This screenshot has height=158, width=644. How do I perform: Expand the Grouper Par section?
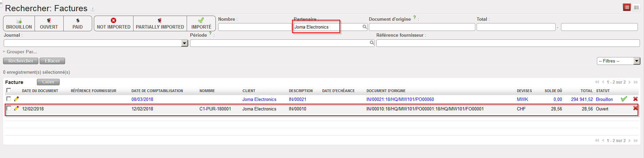pyautogui.click(x=22, y=52)
